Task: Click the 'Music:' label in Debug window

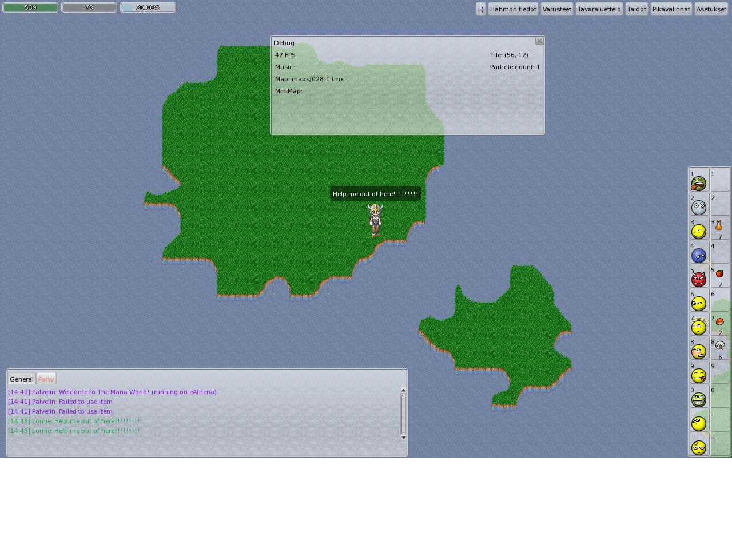Action: click(x=285, y=67)
